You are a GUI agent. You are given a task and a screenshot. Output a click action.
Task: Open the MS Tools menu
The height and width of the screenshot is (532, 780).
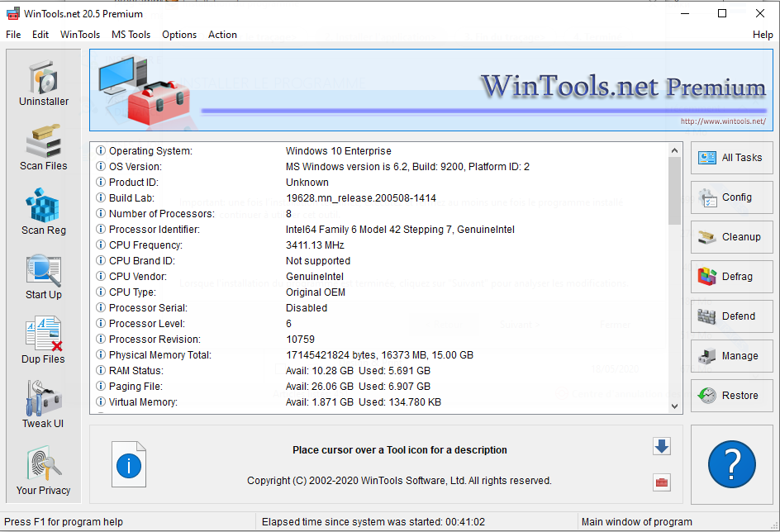(x=131, y=35)
